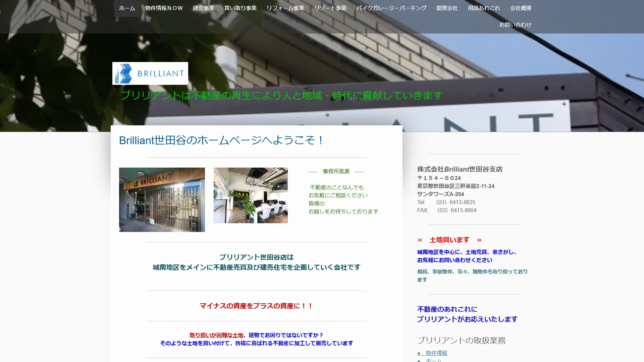The image size is (644, 362).
Task: Open the お問い合わせ contact page
Action: (x=516, y=25)
